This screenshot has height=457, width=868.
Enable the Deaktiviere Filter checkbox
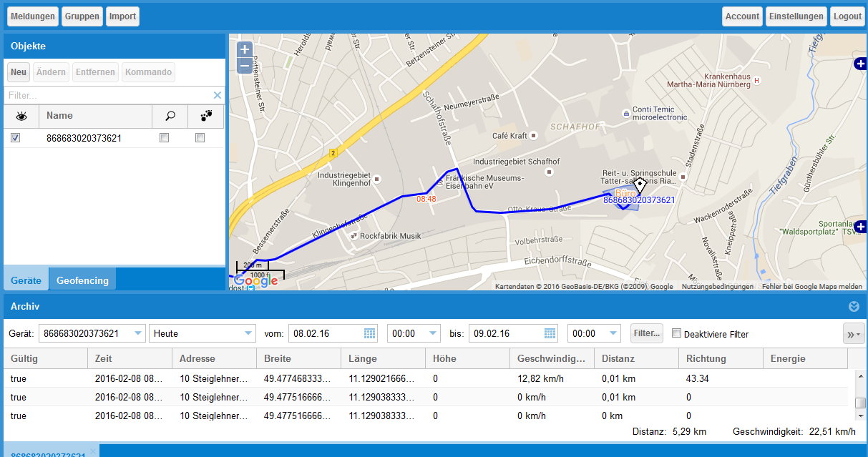pos(676,333)
